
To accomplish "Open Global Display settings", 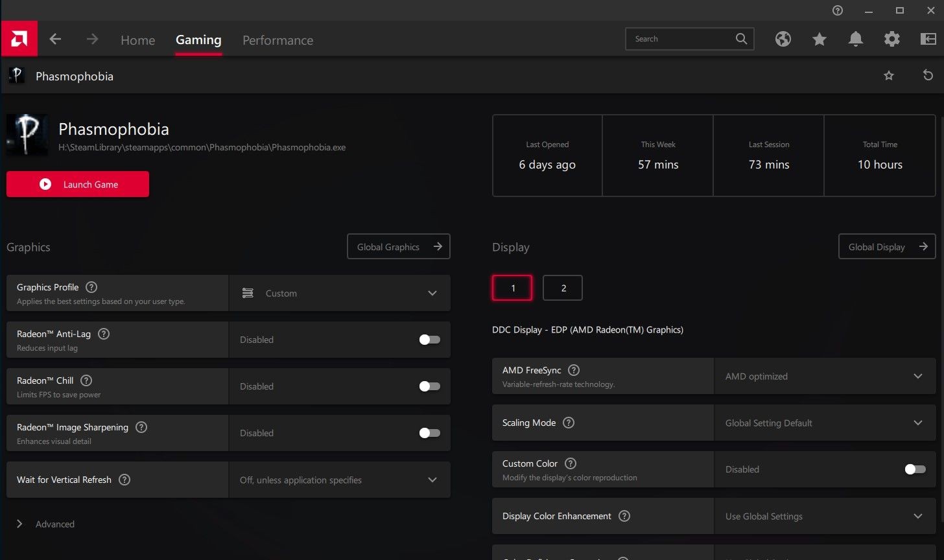I will coord(887,246).
